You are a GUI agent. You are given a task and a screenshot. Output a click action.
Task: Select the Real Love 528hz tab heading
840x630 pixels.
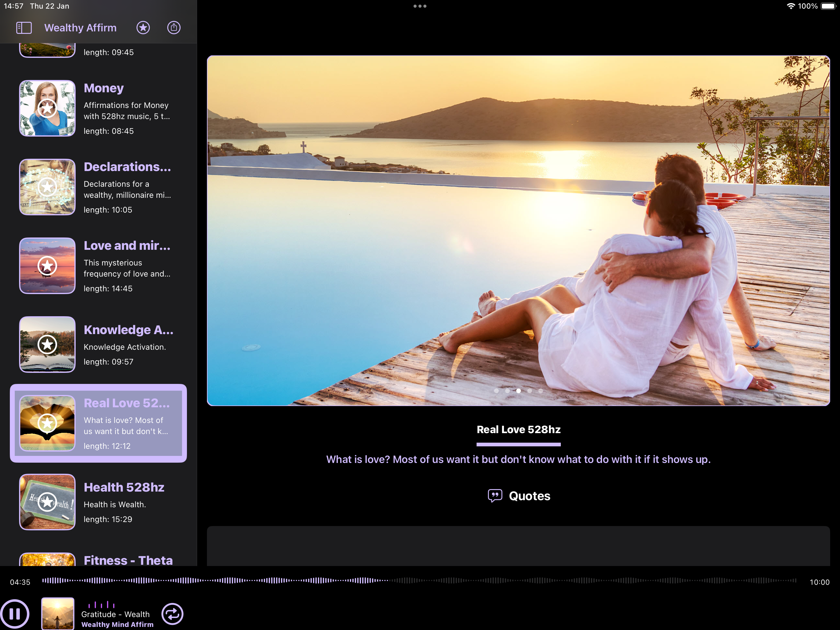[519, 429]
